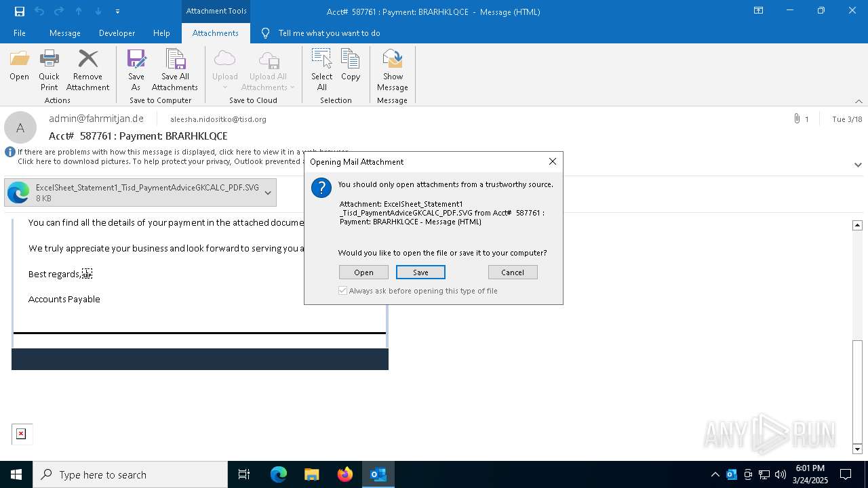Click the paperclip attachment count icon
This screenshot has width=868, height=488.
(x=797, y=119)
